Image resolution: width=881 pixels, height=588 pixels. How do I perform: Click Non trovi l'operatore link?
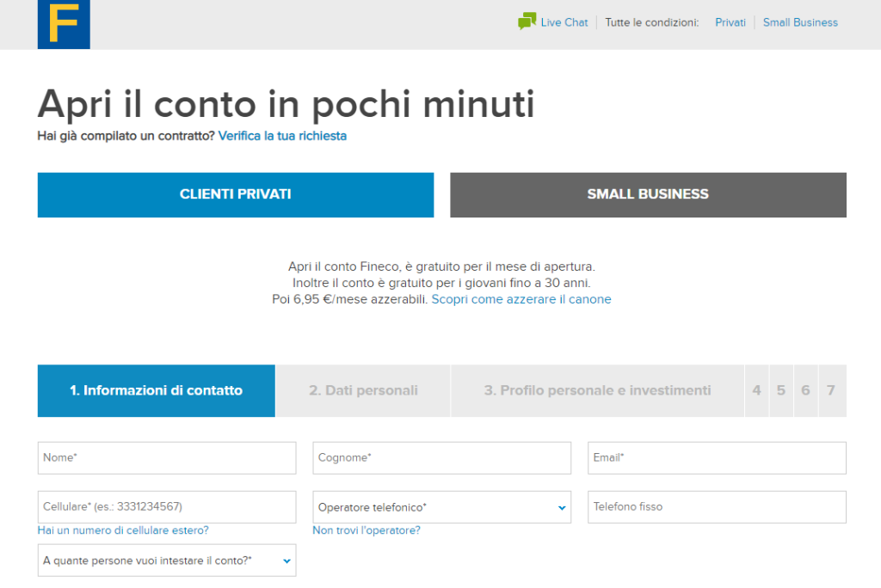click(x=367, y=530)
